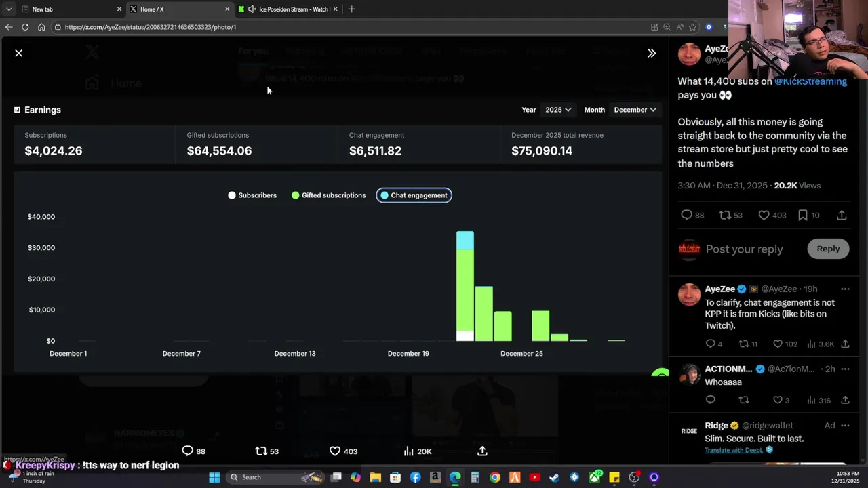Screen dimensions: 868x488
Task: Open view stats showing 20K under the photo
Action: pos(418,451)
